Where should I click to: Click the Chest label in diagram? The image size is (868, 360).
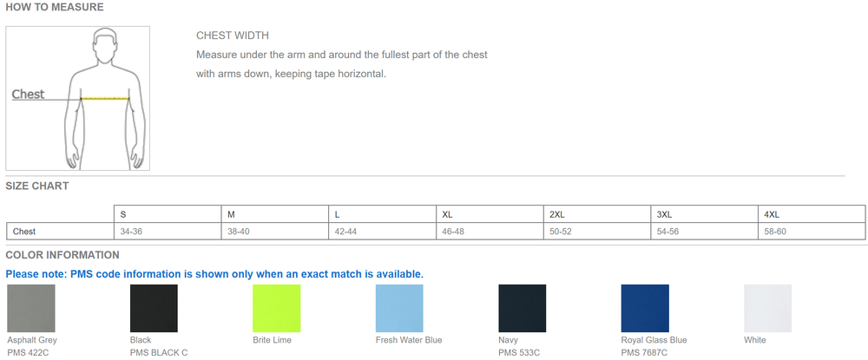point(28,95)
